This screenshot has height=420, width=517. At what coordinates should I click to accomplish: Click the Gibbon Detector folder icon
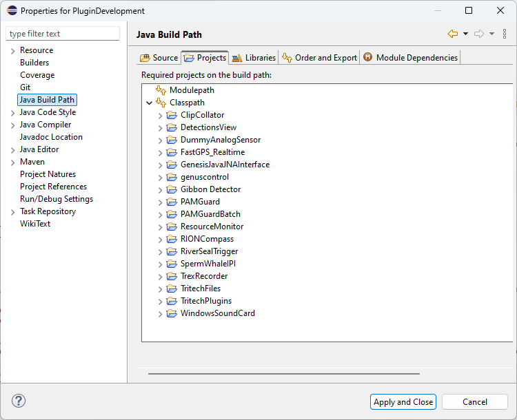[172, 189]
